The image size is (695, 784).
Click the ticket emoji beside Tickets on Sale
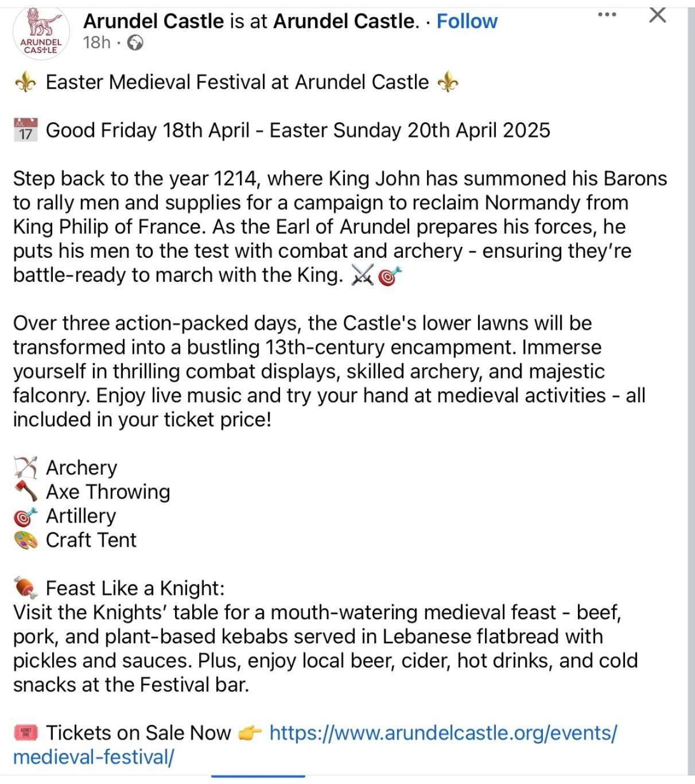[x=25, y=732]
